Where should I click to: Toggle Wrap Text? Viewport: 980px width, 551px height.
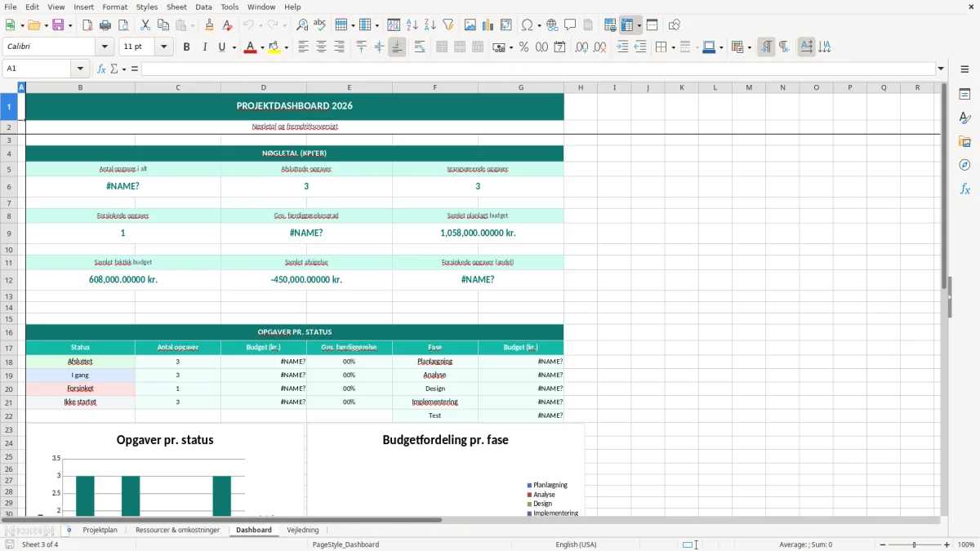coord(420,47)
